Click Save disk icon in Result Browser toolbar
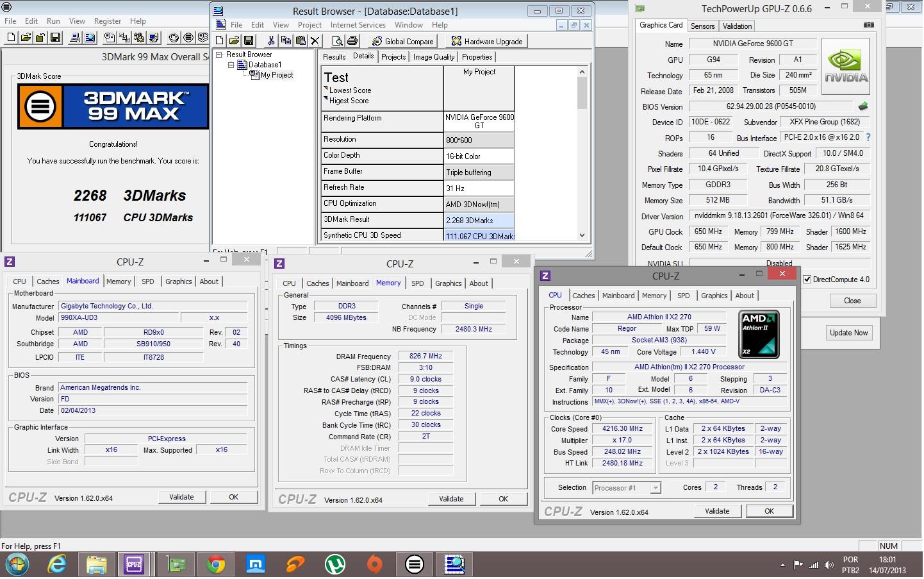Image resolution: width=924 pixels, height=579 pixels. pyautogui.click(x=248, y=41)
